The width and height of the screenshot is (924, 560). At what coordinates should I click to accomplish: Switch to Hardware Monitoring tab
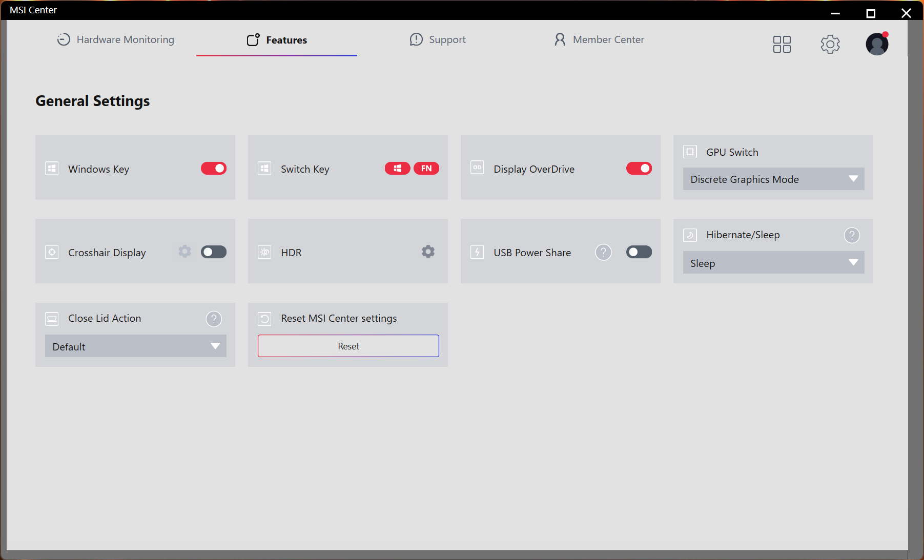[x=116, y=40]
